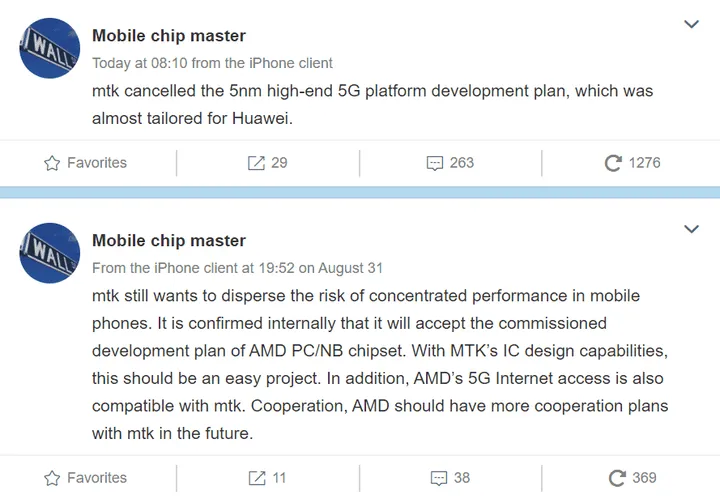
Task: Repost the post with 11 shares
Action: (x=267, y=478)
